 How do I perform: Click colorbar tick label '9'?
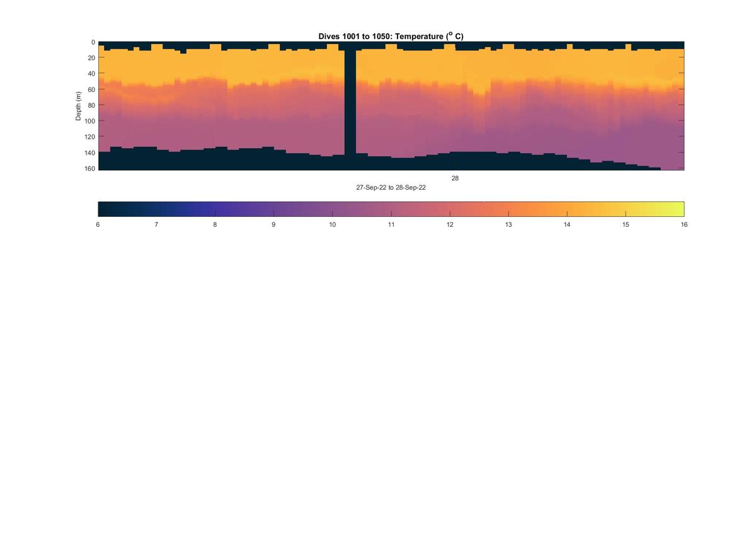(273, 224)
